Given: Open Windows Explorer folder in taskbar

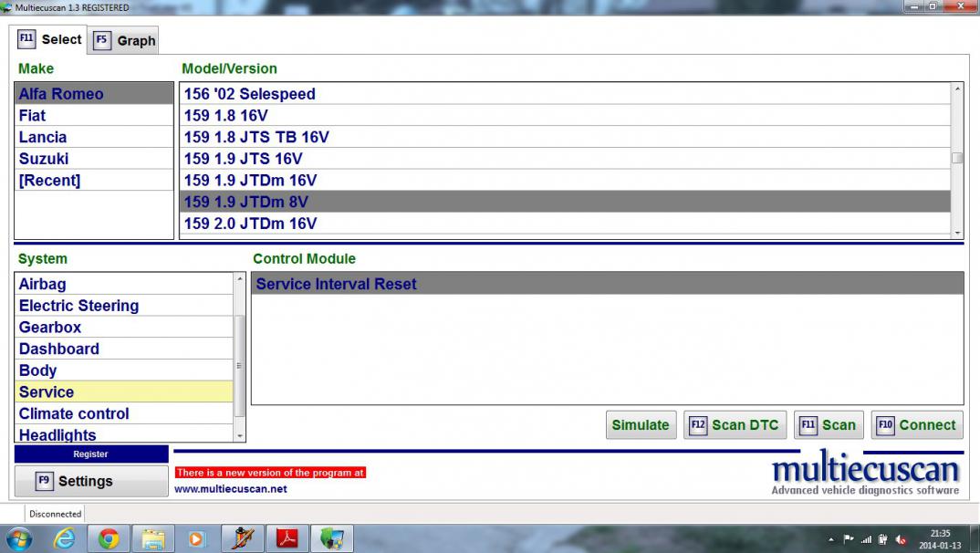Looking at the screenshot, I should click(x=153, y=538).
